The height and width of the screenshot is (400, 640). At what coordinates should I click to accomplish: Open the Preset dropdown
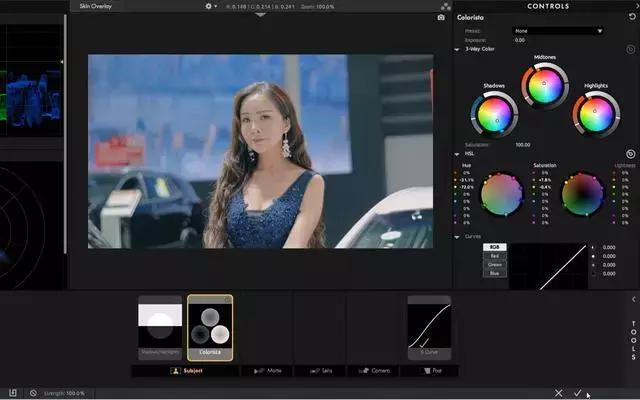click(x=558, y=31)
